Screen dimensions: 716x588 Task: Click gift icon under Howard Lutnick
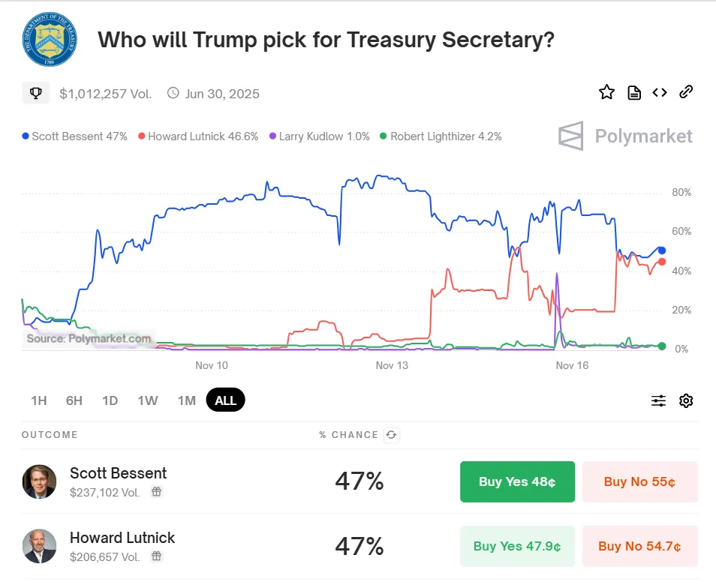click(x=157, y=556)
